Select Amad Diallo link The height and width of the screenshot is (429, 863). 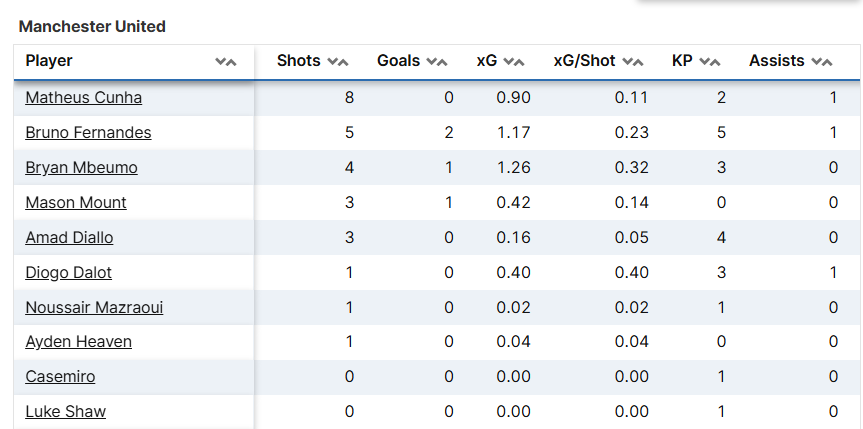69,238
